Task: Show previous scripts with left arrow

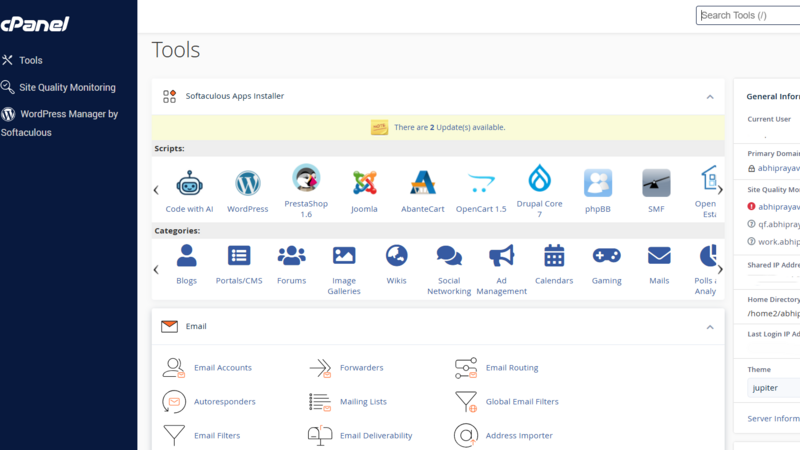Action: point(156,190)
